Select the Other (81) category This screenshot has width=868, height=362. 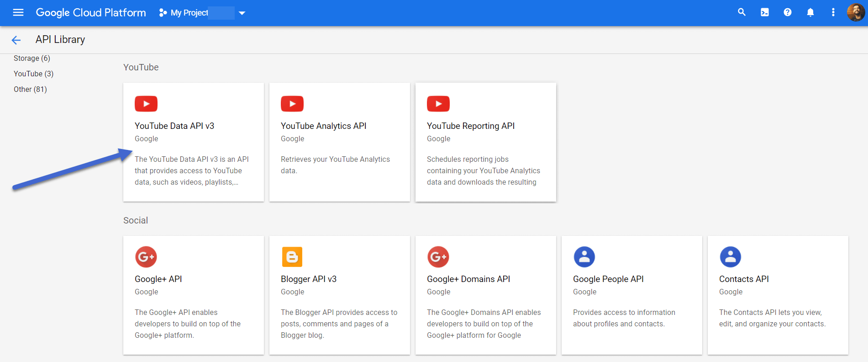coord(30,89)
